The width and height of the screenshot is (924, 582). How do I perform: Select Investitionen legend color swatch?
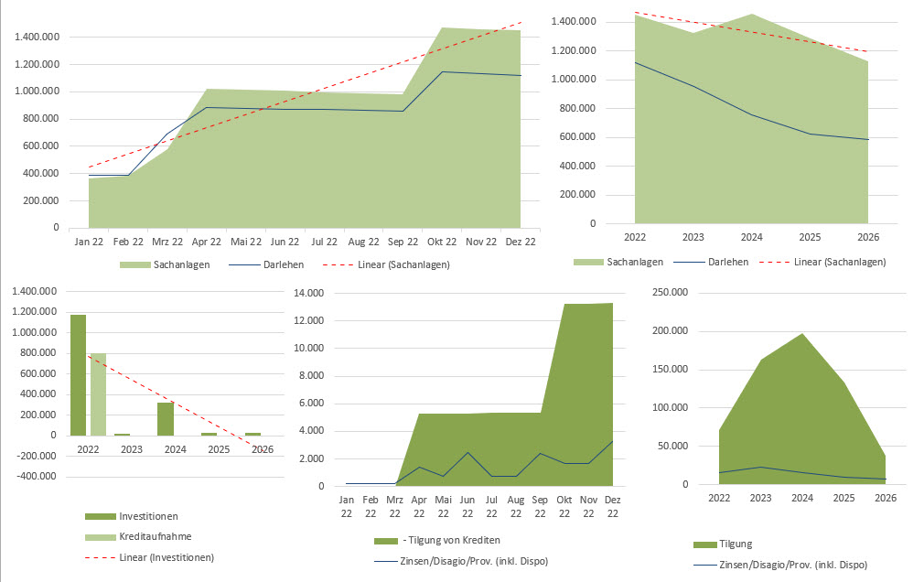click(99, 516)
